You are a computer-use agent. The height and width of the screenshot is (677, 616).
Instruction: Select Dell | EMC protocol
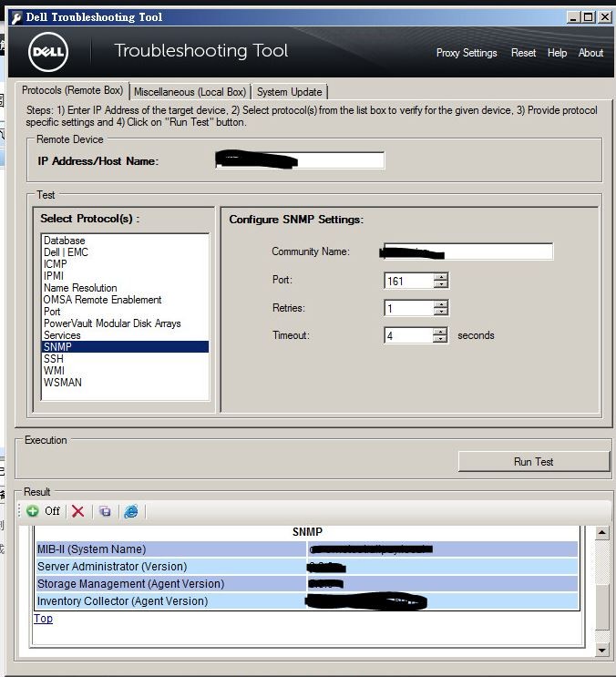tap(125, 252)
